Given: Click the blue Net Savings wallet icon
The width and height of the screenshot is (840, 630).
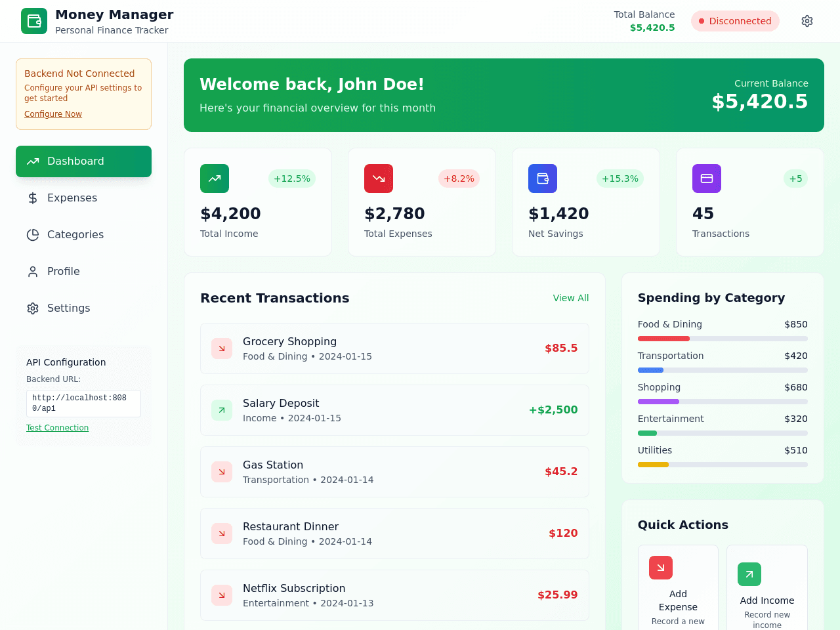Looking at the screenshot, I should click(543, 178).
